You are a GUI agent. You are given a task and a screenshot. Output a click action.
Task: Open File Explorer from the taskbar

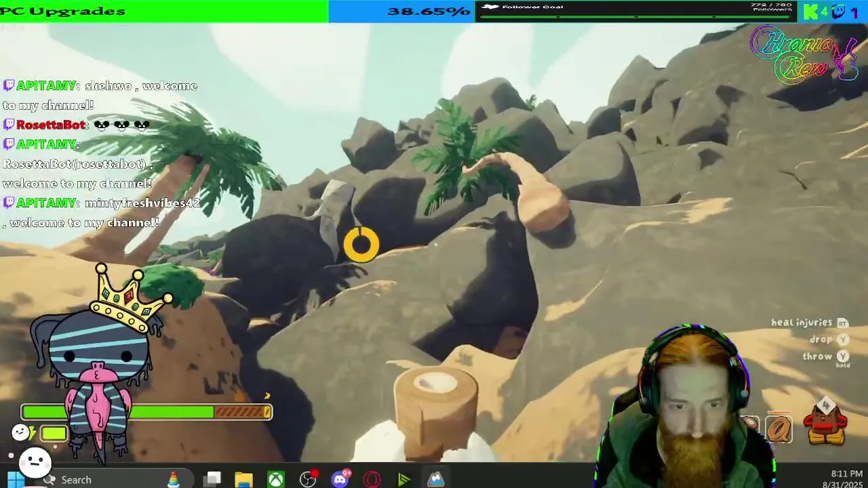(243, 479)
